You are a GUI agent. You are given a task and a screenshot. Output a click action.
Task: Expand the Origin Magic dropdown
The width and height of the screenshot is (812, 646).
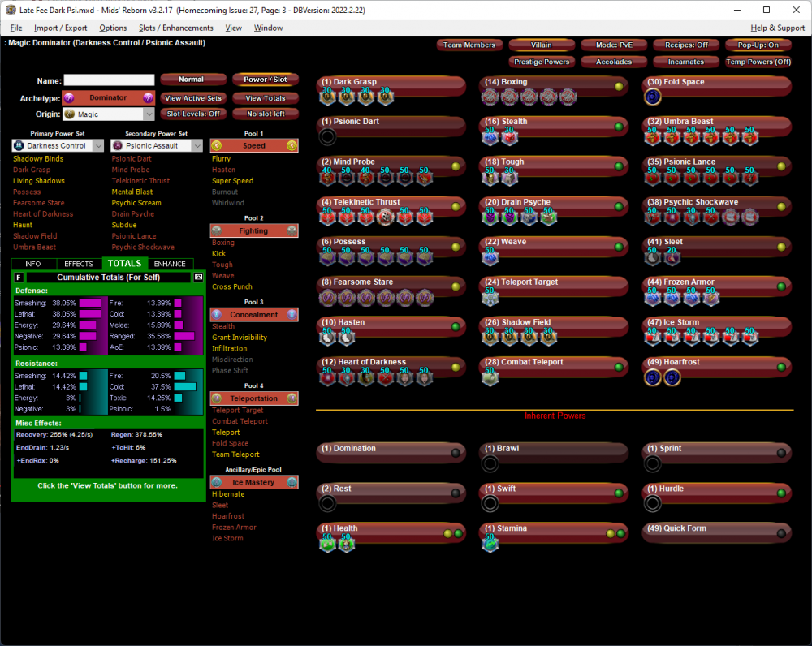(x=148, y=115)
